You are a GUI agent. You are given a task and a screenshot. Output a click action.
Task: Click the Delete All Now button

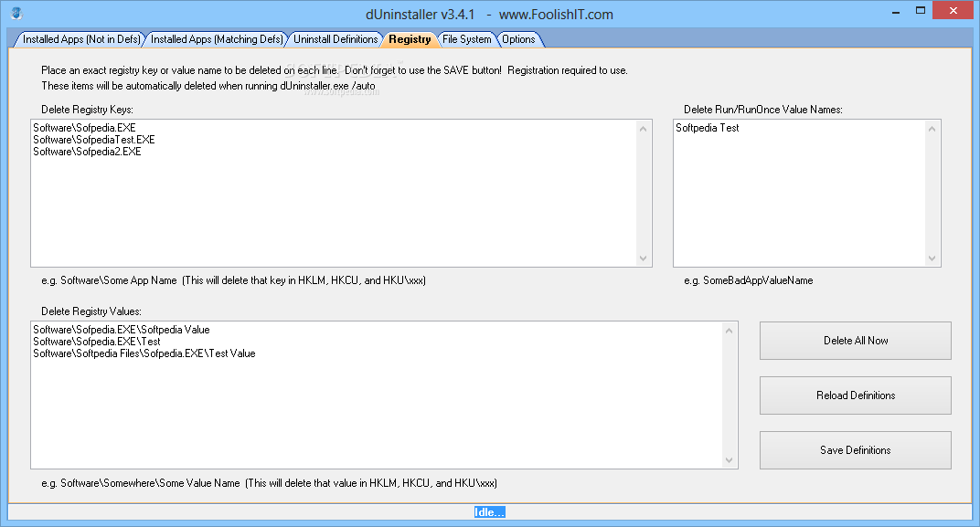[x=855, y=341]
